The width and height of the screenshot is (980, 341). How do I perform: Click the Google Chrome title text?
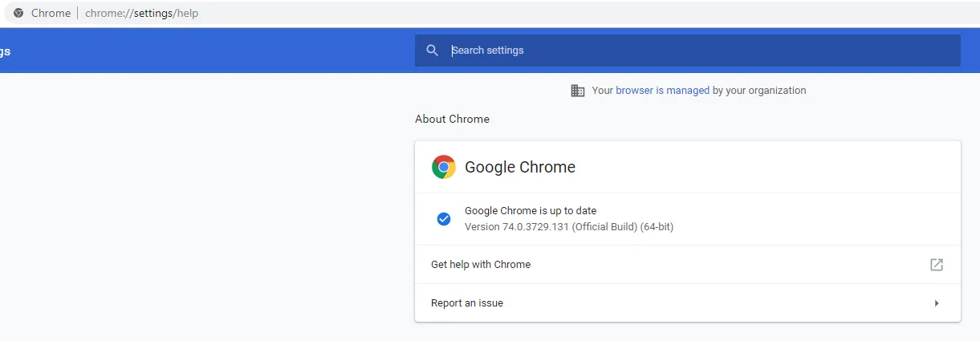520,167
